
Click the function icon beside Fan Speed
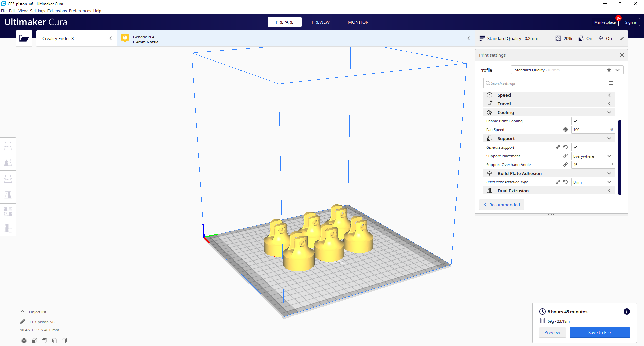coord(566,130)
